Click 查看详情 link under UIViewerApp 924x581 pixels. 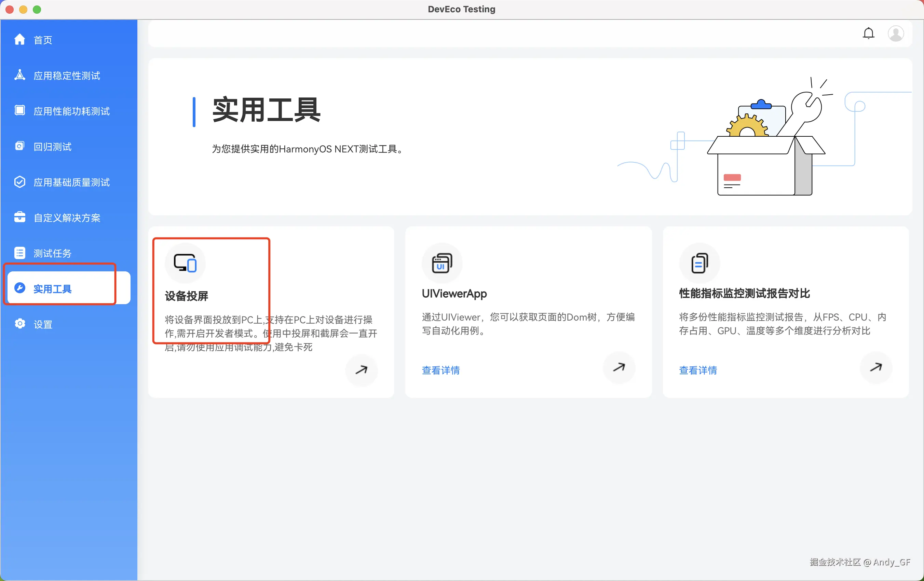click(440, 370)
